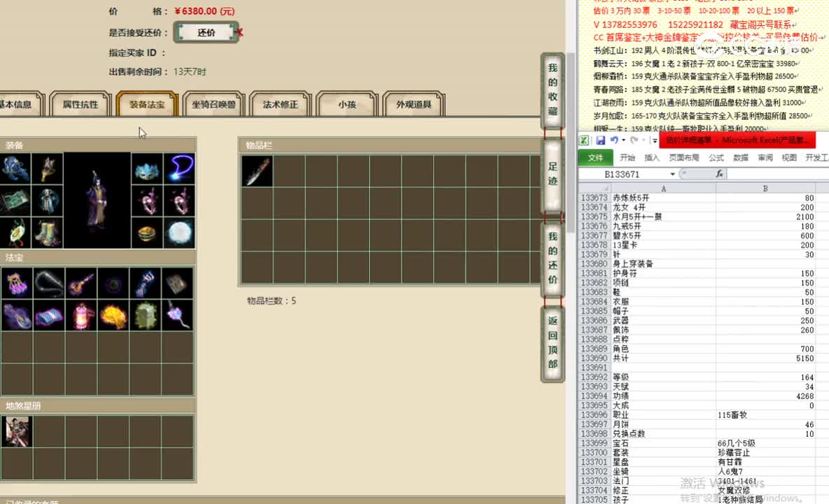Open the Excel 公式 ribbon tab
This screenshot has width=829, height=504.
coord(716,157)
